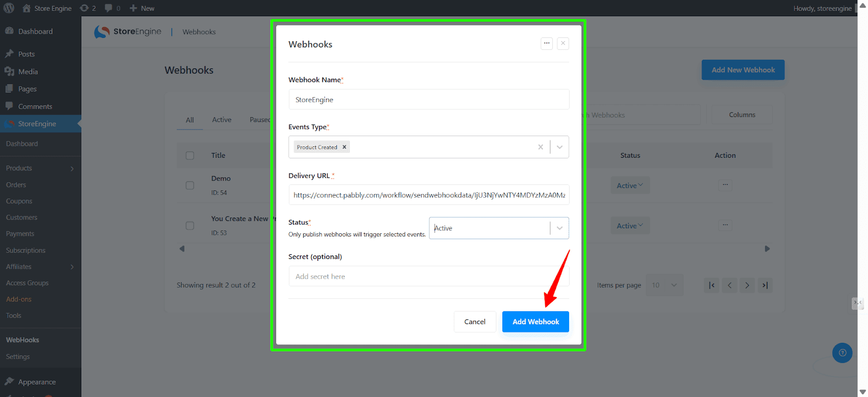The height and width of the screenshot is (397, 868).
Task: Click Howdy, storeengine account menu
Action: 822,8
